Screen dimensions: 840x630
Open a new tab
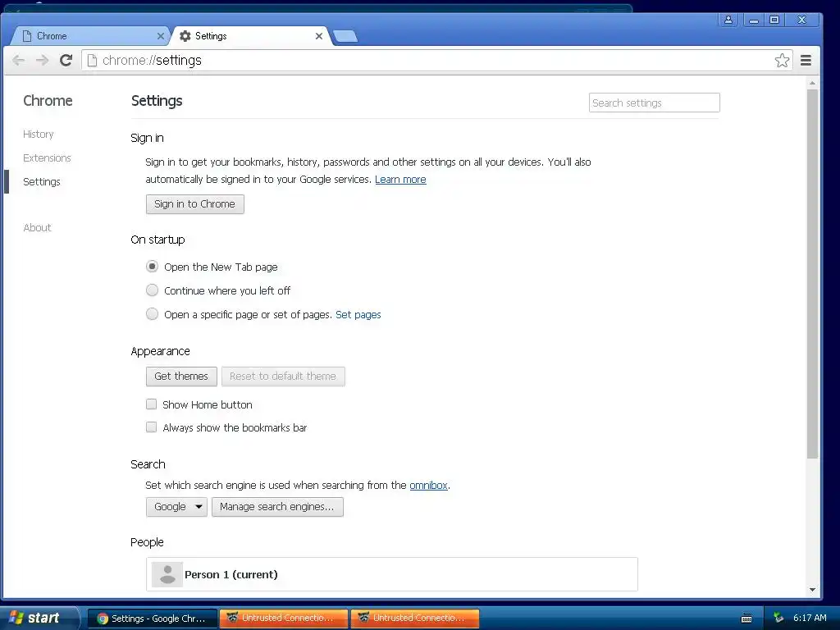click(345, 36)
